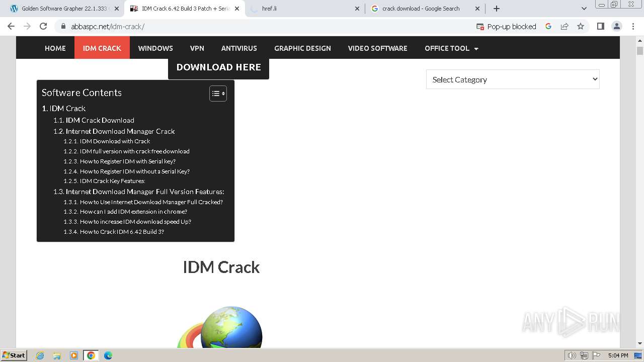Open 1.2.5 IDM Crack Key Features

click(x=104, y=181)
